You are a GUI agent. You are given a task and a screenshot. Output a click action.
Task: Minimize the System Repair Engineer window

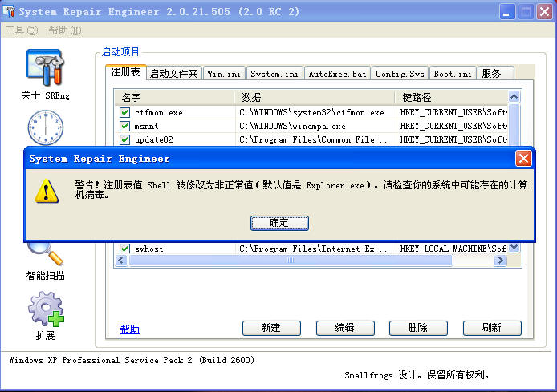click(x=507, y=12)
